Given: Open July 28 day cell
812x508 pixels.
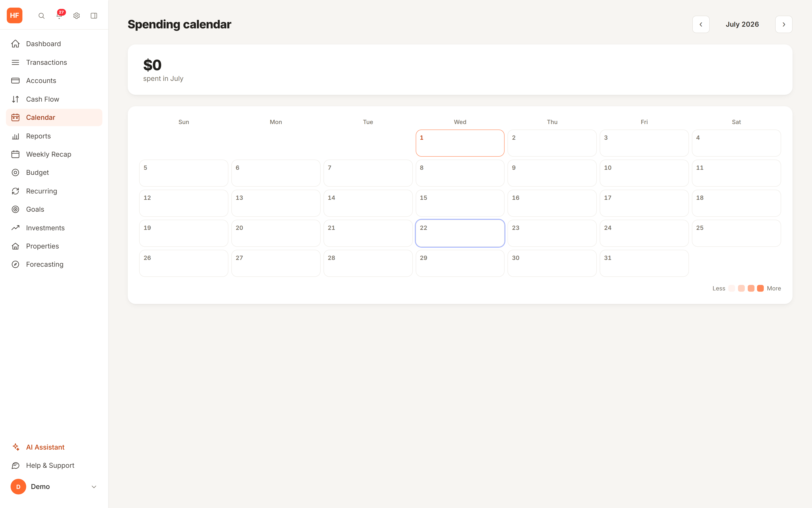Looking at the screenshot, I should [368, 263].
